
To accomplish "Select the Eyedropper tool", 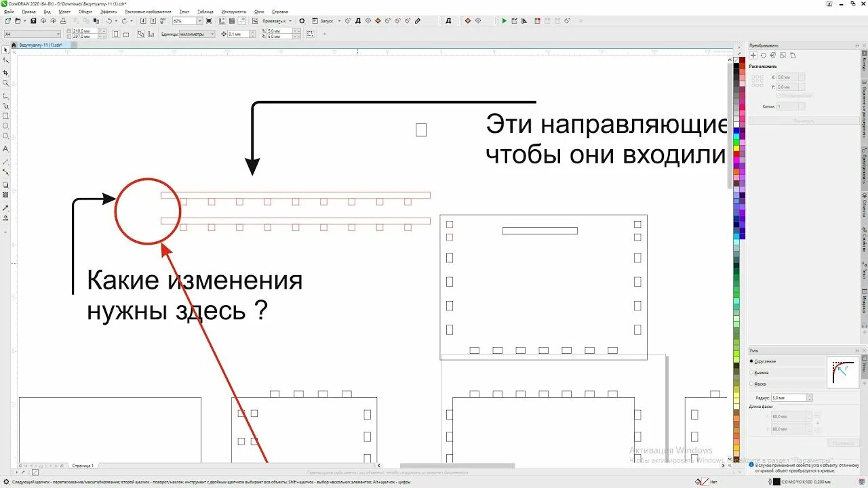I will point(5,207).
